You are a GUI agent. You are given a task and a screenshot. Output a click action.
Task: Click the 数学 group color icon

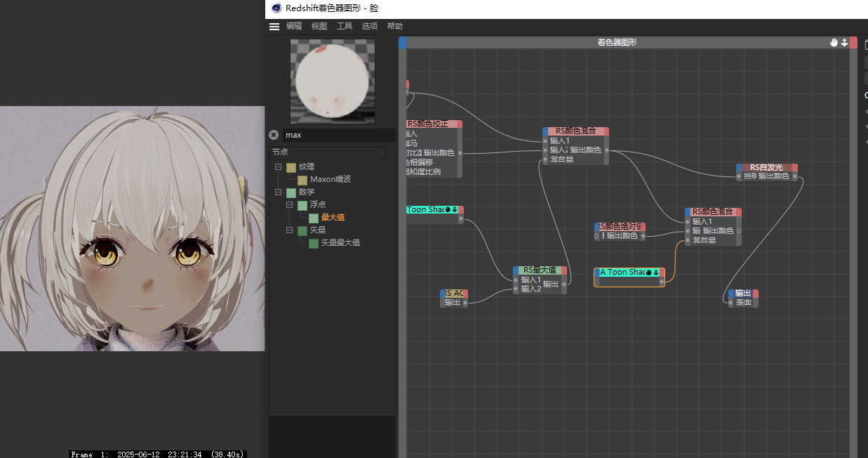[291, 192]
